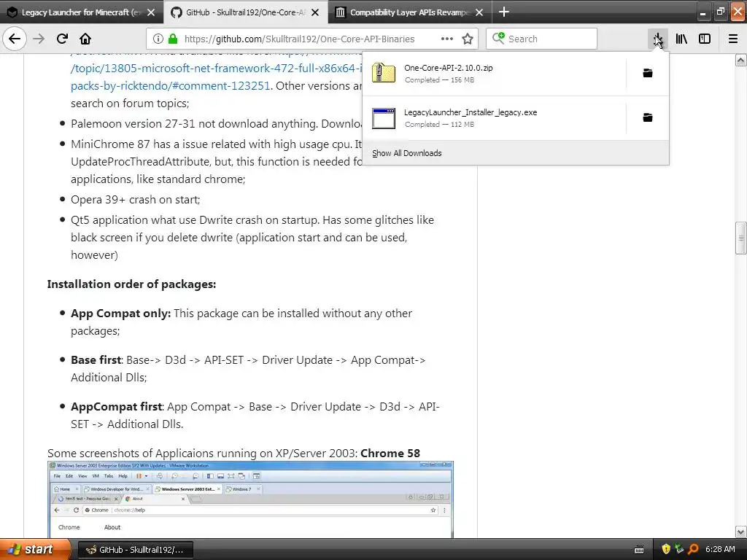
Task: Toggle the sidebar view button
Action: click(x=705, y=39)
